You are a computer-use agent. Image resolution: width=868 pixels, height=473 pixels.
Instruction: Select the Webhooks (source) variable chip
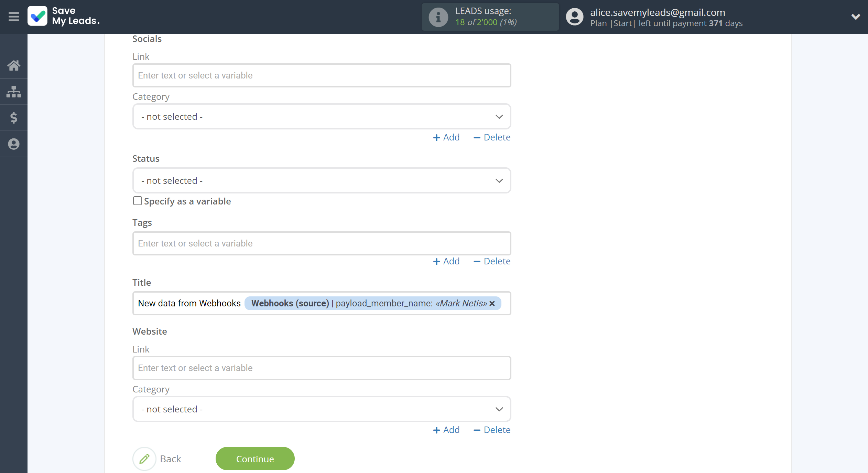tap(373, 303)
